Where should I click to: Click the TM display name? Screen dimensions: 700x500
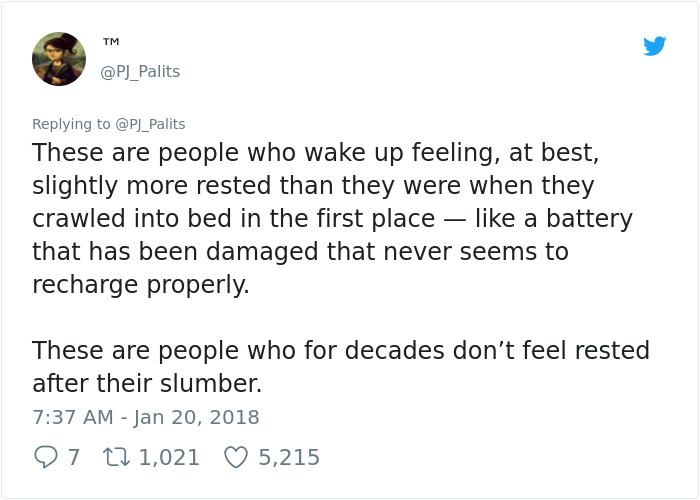tap(111, 42)
